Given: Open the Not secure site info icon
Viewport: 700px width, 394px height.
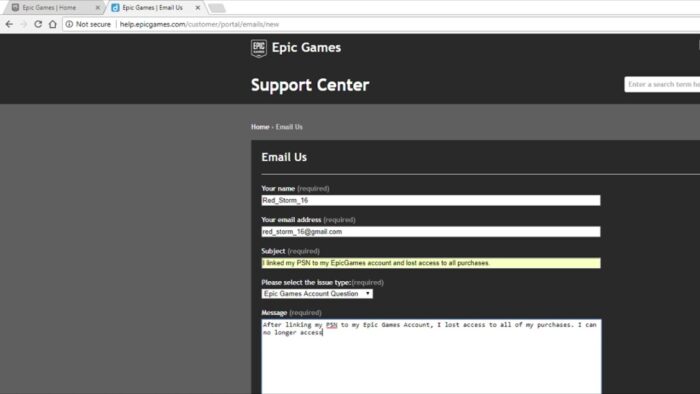Looking at the screenshot, I should pos(69,24).
